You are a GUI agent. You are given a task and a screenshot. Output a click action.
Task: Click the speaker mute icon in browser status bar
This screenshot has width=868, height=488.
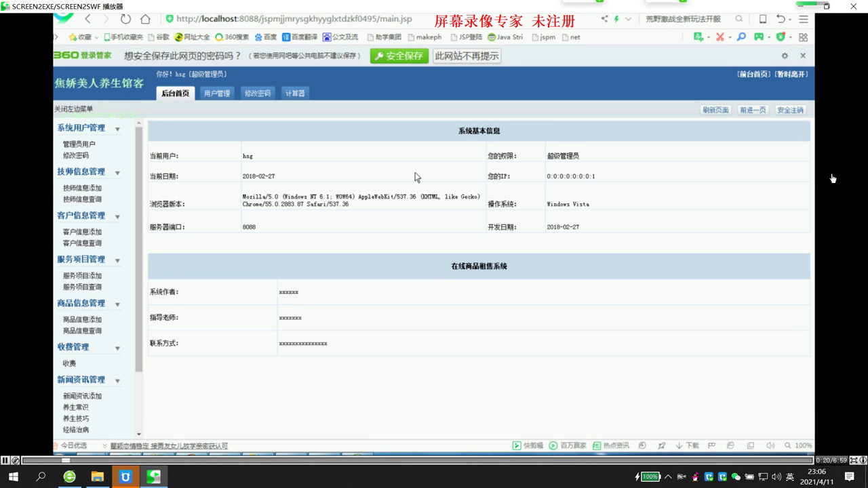point(770,445)
